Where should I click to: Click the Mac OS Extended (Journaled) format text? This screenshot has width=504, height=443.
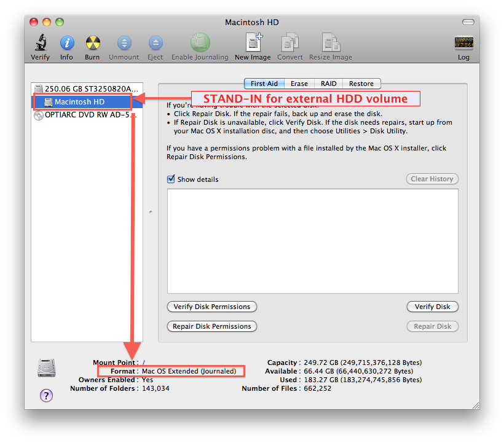(x=189, y=371)
